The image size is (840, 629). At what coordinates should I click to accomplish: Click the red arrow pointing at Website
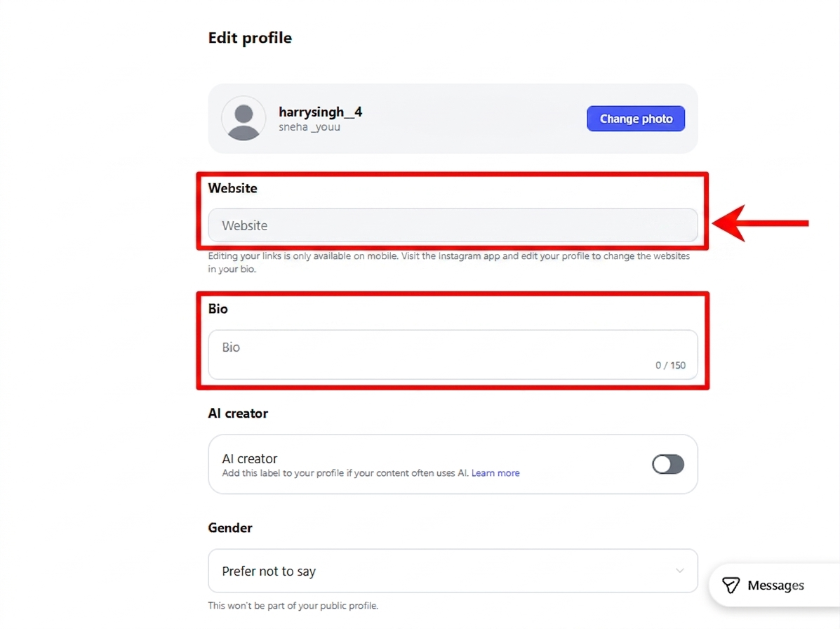point(761,223)
